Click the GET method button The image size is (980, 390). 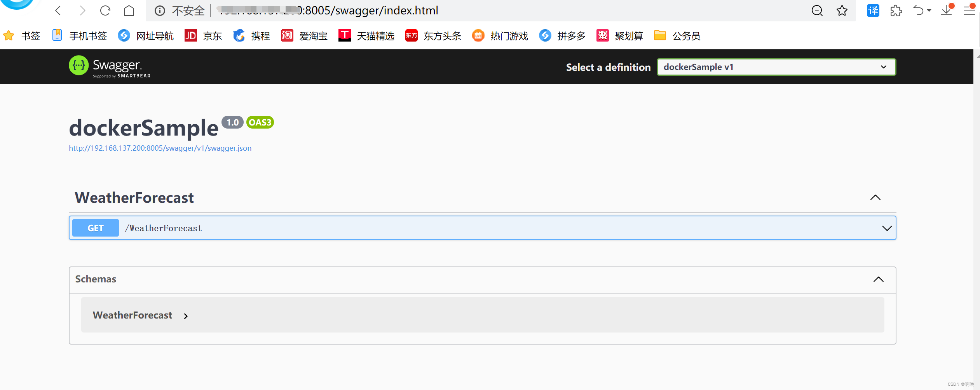[95, 228]
